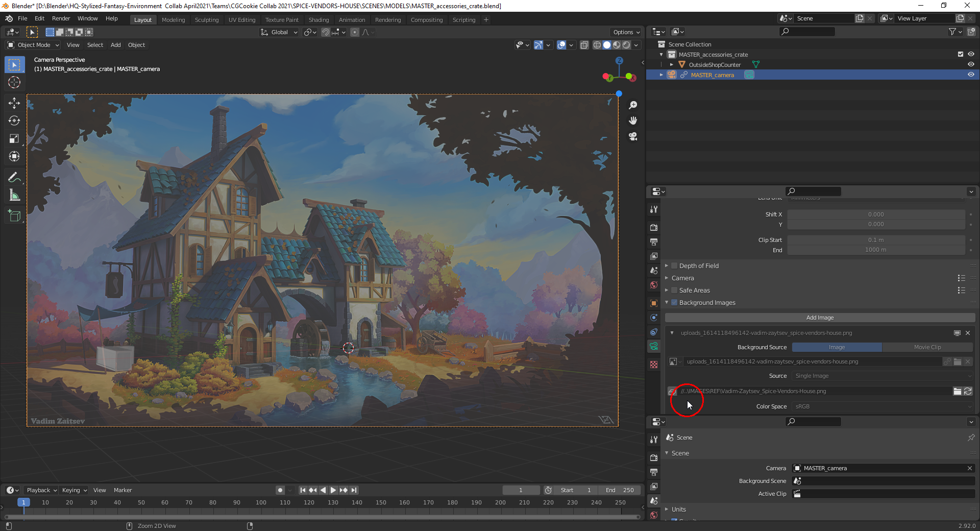The width and height of the screenshot is (980, 531).
Task: Click the Blender logo menu icon
Action: tap(9, 18)
